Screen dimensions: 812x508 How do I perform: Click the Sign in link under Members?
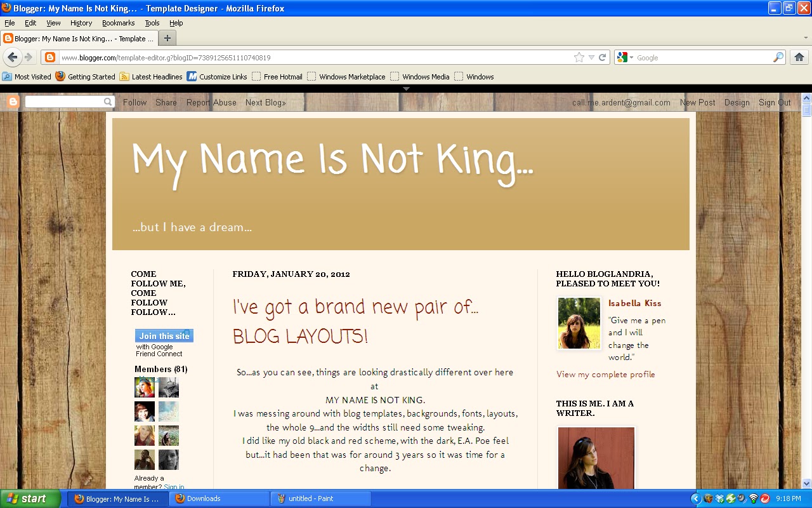[174, 487]
